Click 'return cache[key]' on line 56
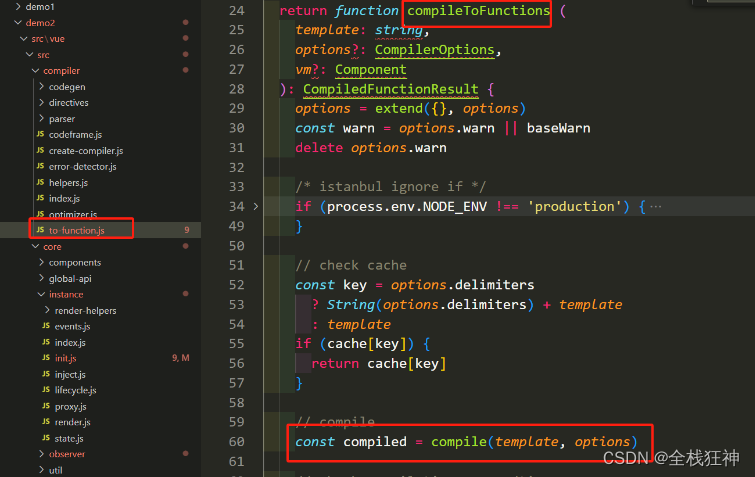Screen dimensions: 755x477 click(x=379, y=363)
